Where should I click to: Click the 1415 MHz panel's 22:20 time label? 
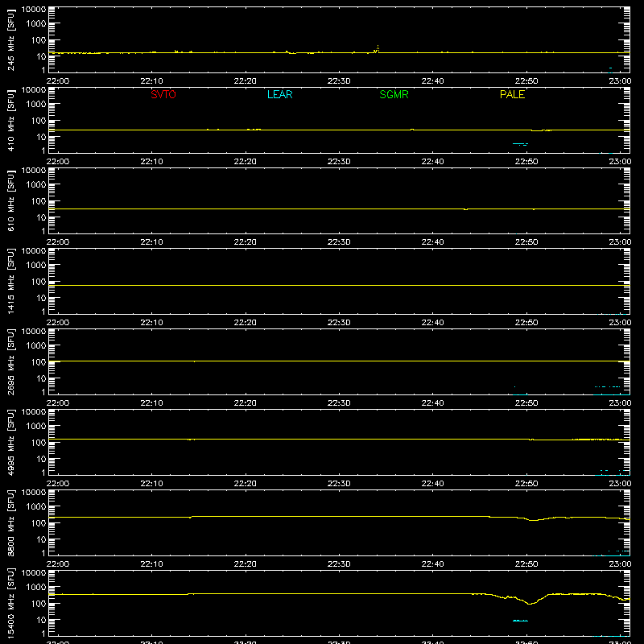(246, 323)
